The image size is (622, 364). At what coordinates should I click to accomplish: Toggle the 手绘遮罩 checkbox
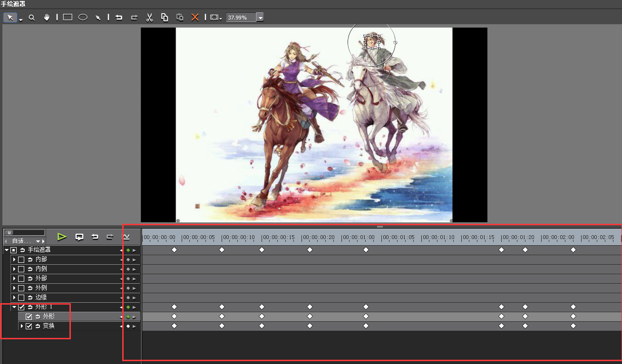(14, 250)
